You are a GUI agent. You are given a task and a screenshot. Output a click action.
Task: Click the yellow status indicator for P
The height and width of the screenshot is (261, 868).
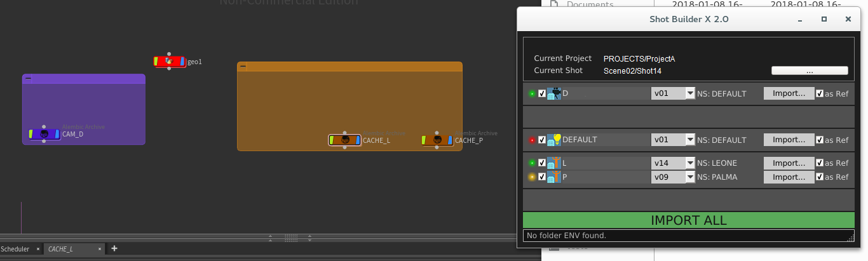[x=532, y=177]
